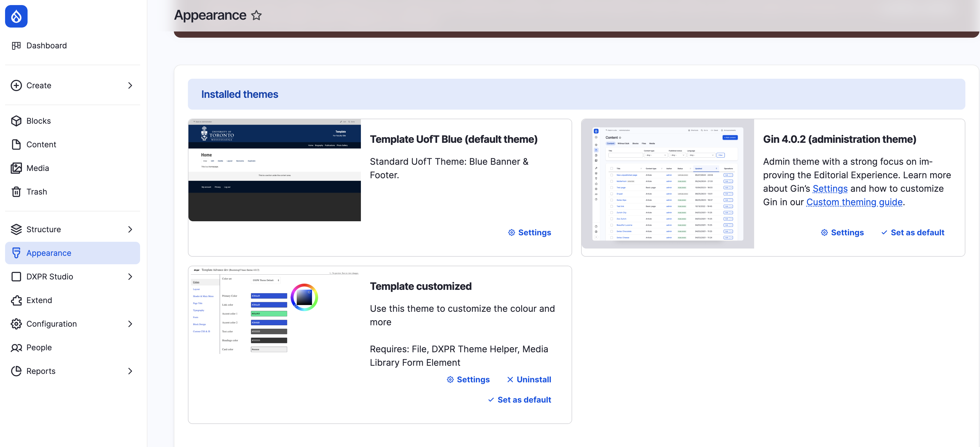
Task: Set Gin 4.0.2 as default theme
Action: pyautogui.click(x=913, y=232)
